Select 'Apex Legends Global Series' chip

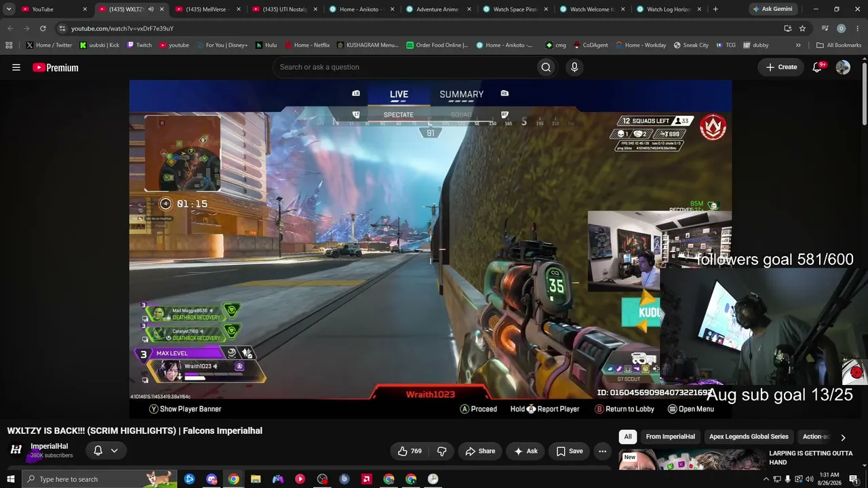click(x=749, y=437)
